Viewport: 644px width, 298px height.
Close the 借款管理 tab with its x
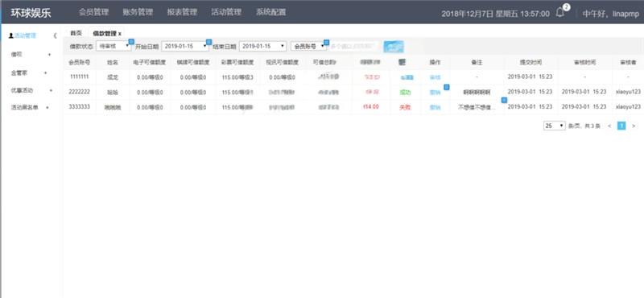point(119,33)
